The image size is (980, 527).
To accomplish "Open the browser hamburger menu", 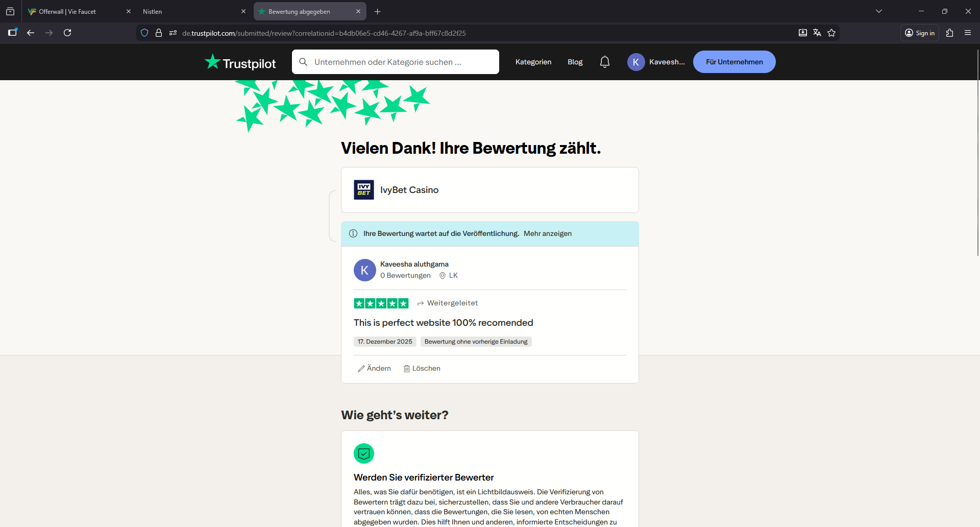I will tap(968, 33).
